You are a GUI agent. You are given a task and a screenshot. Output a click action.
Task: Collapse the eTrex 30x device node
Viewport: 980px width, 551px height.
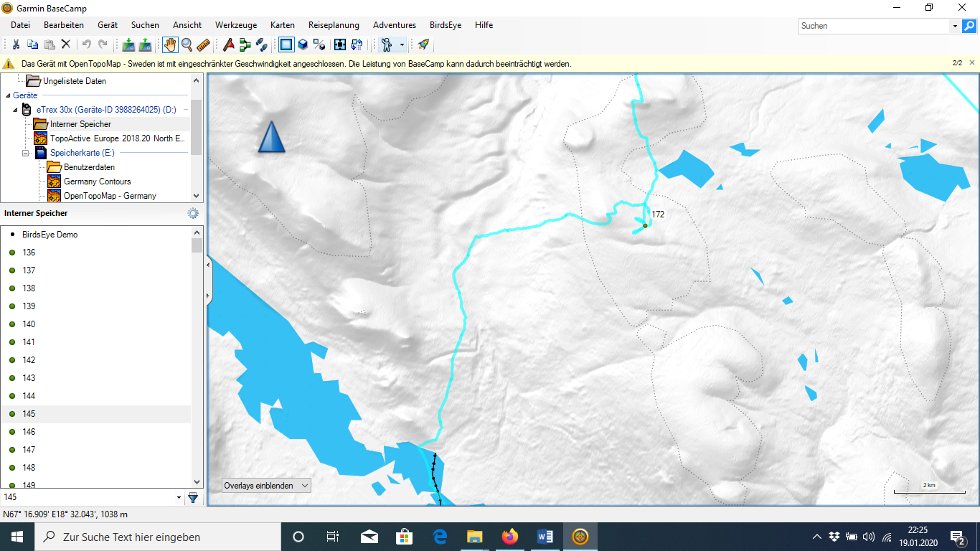(x=16, y=110)
